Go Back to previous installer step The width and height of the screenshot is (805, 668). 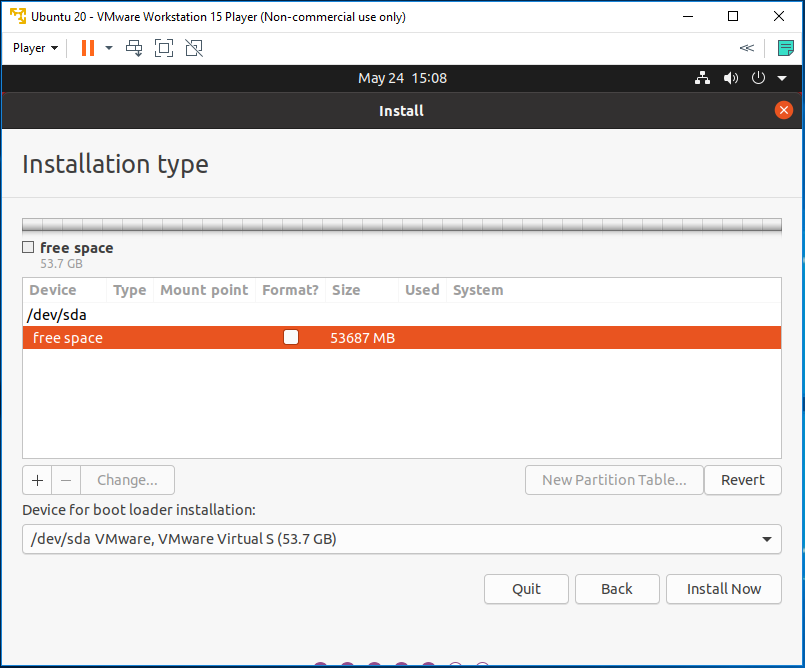(617, 589)
